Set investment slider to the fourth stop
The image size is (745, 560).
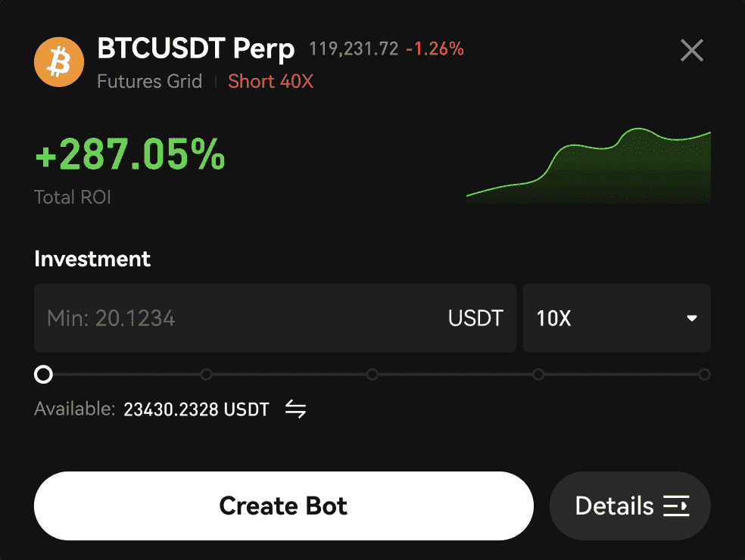(538, 375)
